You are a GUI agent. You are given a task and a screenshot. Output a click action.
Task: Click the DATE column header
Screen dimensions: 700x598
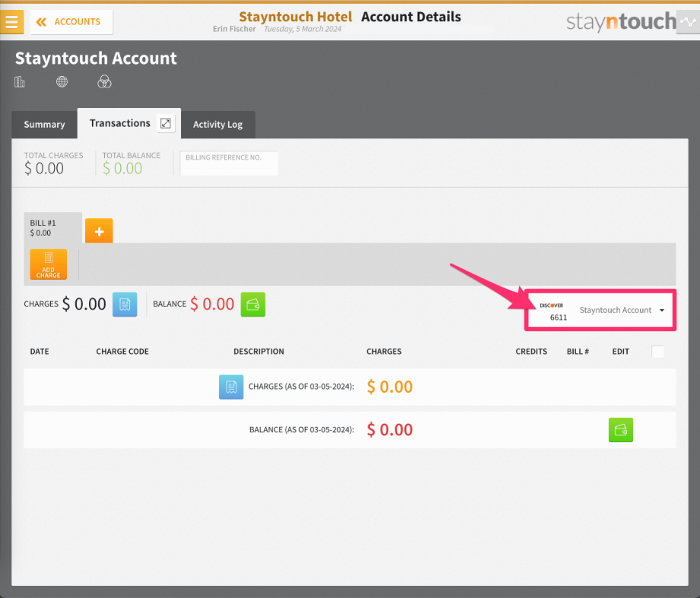click(40, 351)
